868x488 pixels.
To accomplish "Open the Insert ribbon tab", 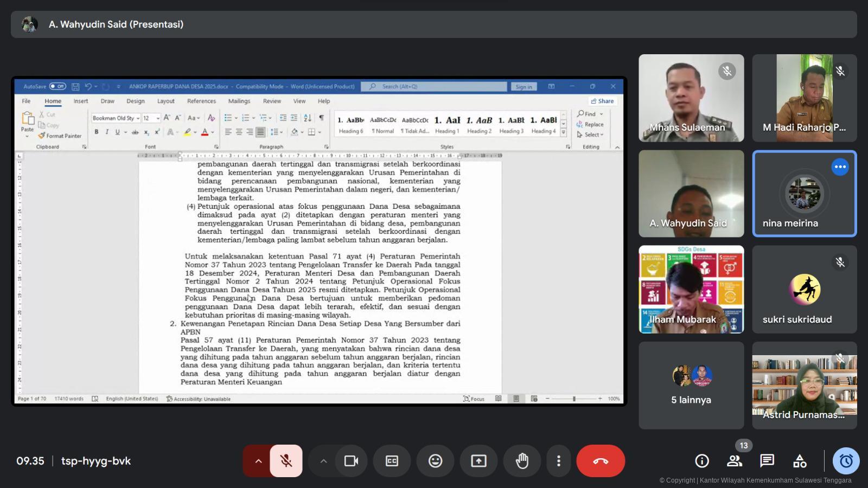I will (81, 101).
